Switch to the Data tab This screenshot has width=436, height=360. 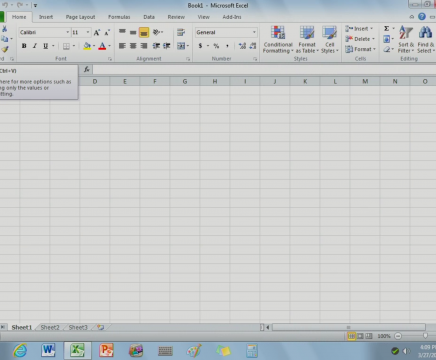click(x=149, y=17)
